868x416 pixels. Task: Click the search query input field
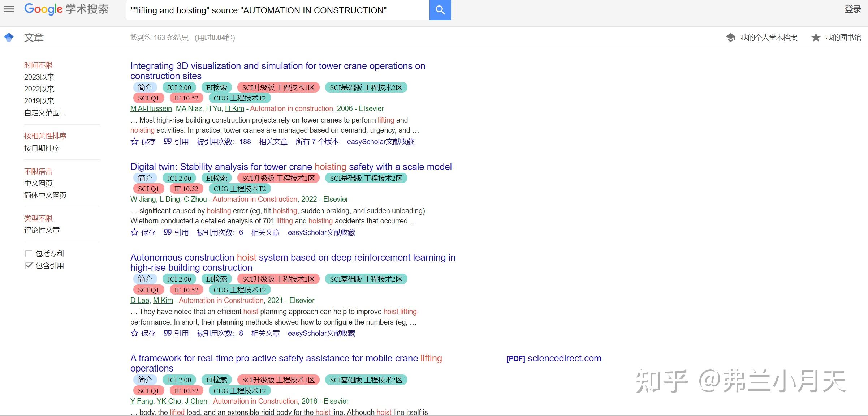(277, 10)
